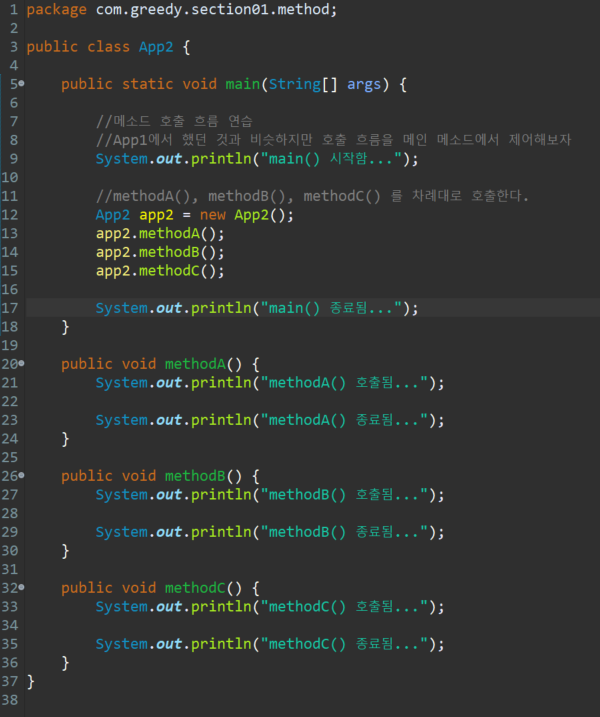This screenshot has width=600, height=717.
Task: Click the string "main() 종료됨..." on line 17
Action: [331, 308]
